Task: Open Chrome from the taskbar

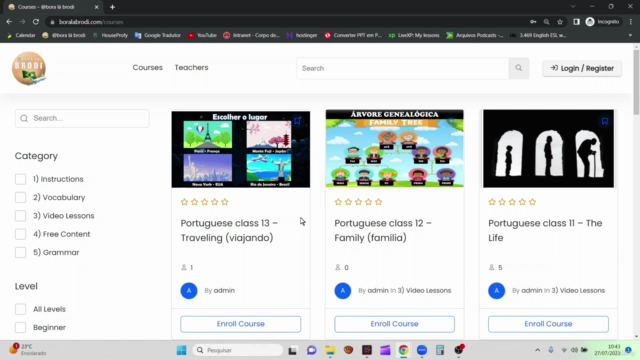Action: point(403,350)
